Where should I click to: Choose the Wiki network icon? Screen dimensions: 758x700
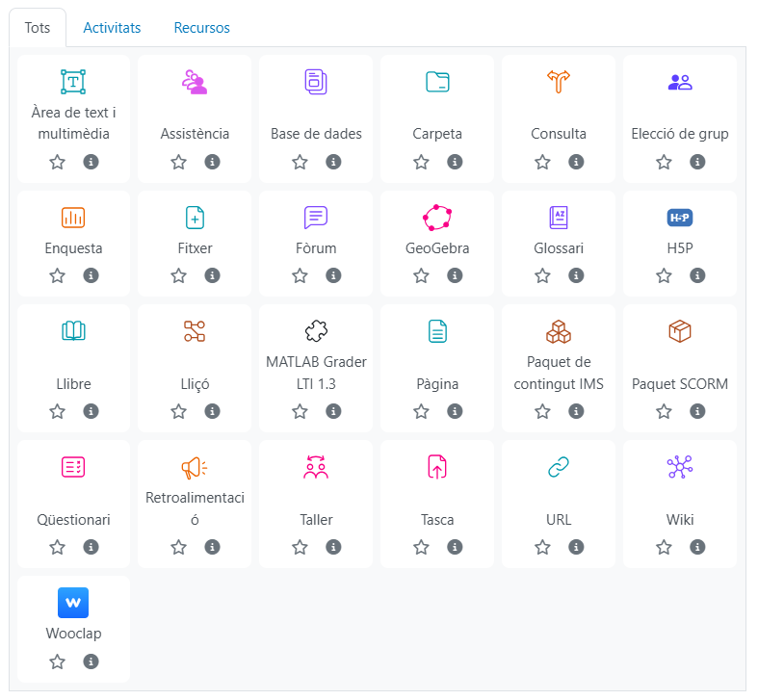coord(680,468)
